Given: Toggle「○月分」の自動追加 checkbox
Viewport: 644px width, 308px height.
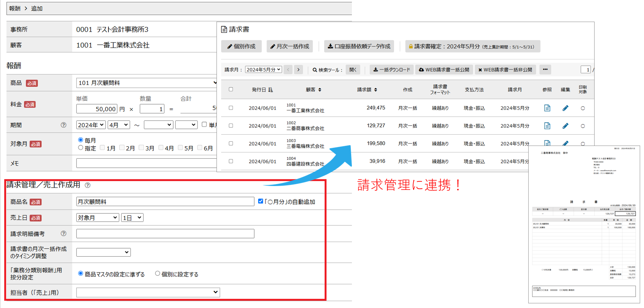Looking at the screenshot, I should click(x=260, y=201).
